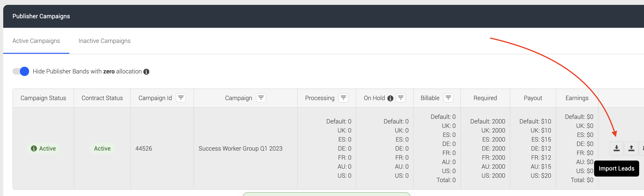Click the Import Leads tooltip label
644x196 pixels.
coord(616,168)
